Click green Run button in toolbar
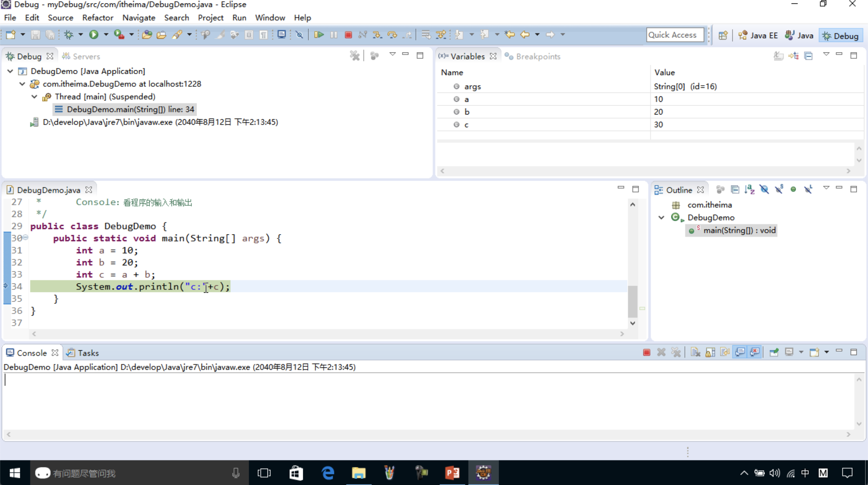This screenshot has height=485, width=868. (94, 35)
